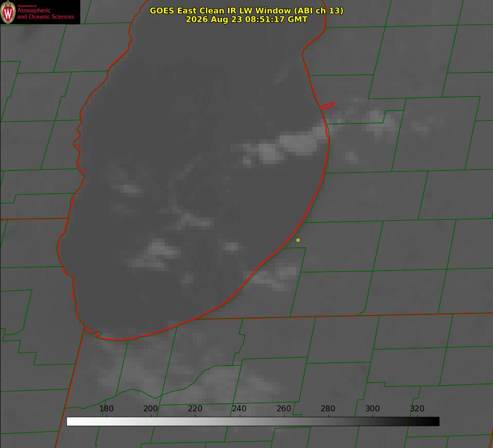
Task: Click the colorbar gradient below the 260 tick
Action: tap(284, 422)
